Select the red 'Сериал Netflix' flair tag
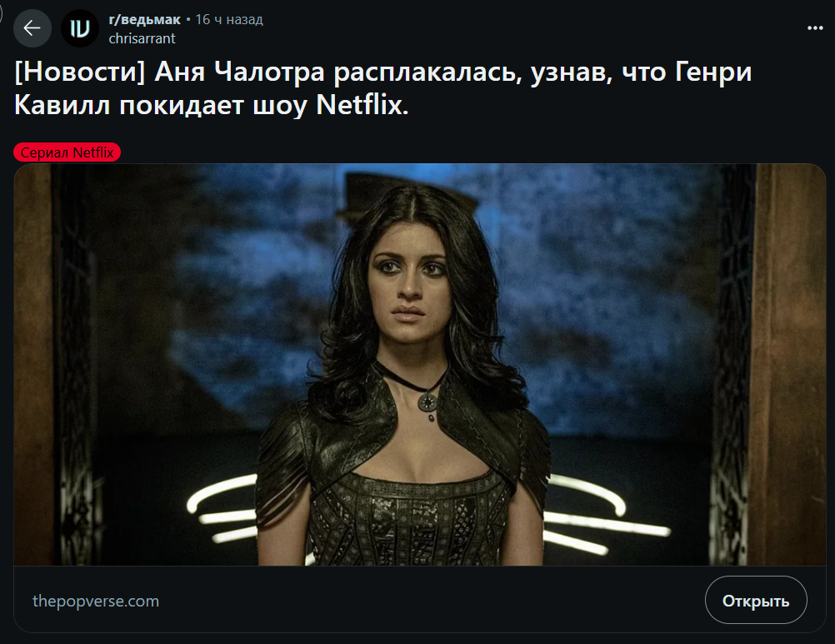 pyautogui.click(x=67, y=152)
